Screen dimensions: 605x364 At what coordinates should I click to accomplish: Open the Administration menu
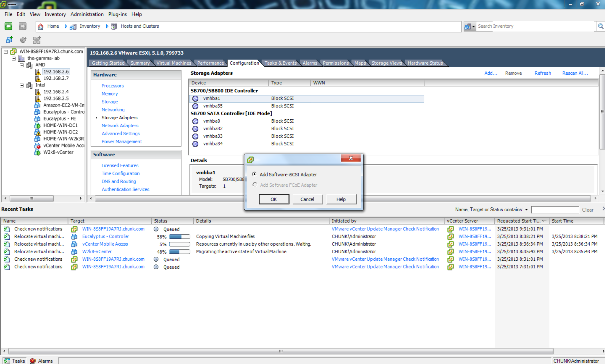coord(87,14)
